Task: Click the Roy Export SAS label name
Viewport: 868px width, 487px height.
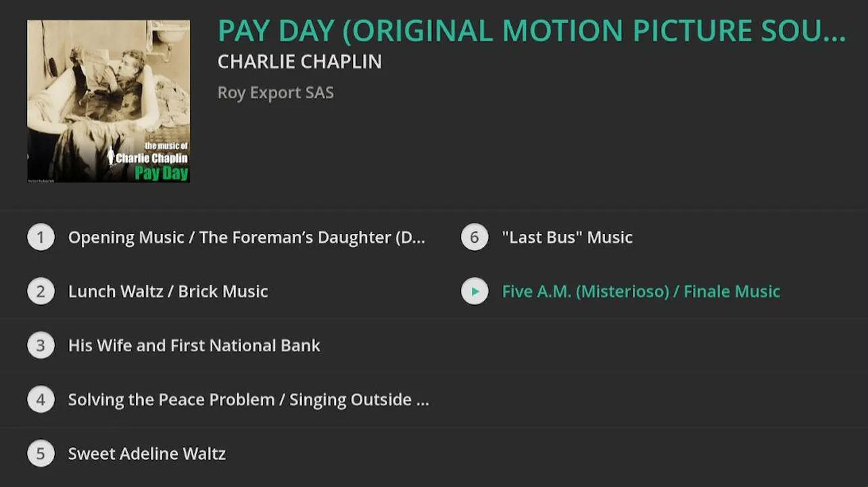Action: (x=276, y=93)
